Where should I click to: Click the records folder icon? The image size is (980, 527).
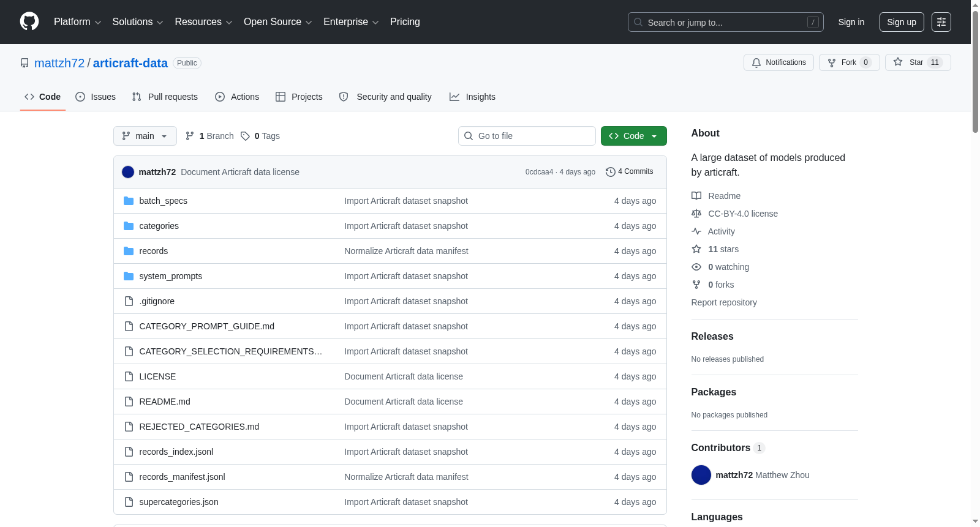129,251
